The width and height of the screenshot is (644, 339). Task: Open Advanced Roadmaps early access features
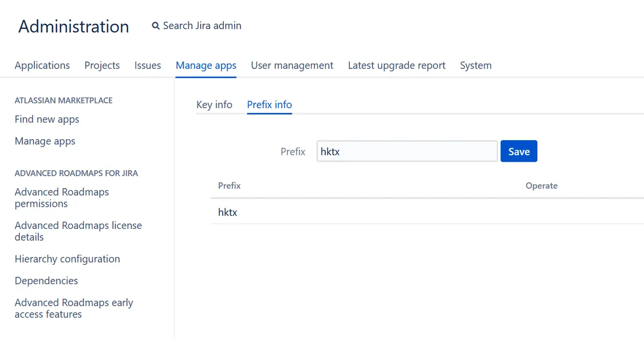[x=74, y=308]
